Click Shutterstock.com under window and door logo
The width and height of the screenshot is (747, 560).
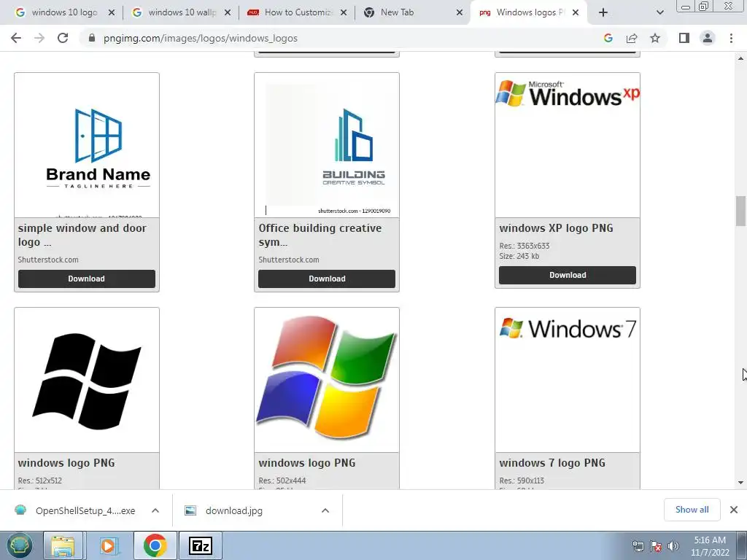pyautogui.click(x=48, y=260)
